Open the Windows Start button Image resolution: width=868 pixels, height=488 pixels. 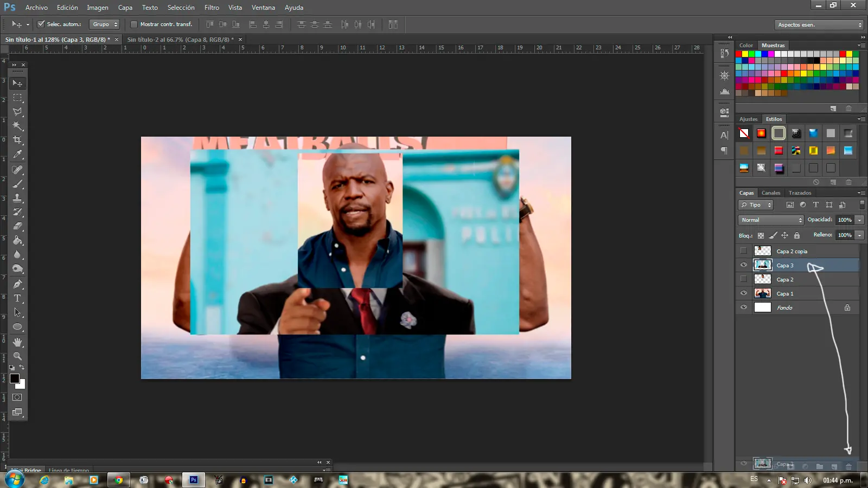15,480
